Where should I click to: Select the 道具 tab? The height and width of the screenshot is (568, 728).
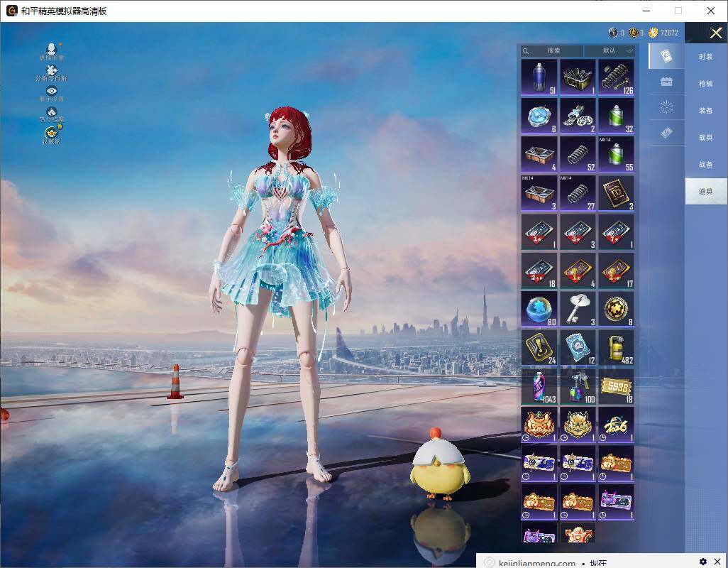coord(706,192)
